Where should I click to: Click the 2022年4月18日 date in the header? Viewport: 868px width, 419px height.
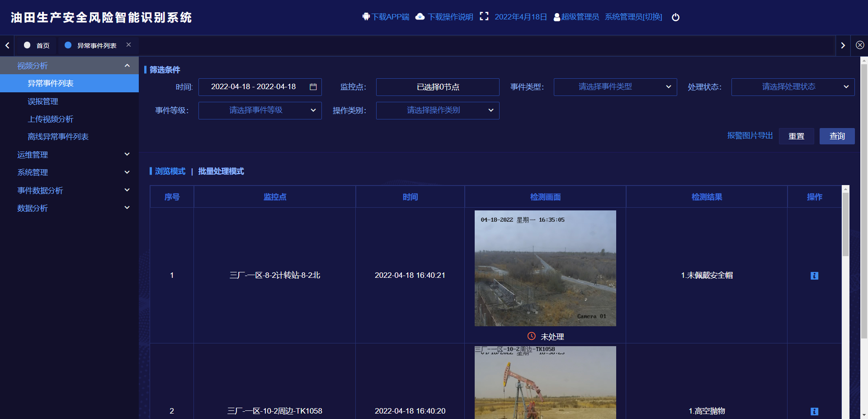click(x=521, y=17)
